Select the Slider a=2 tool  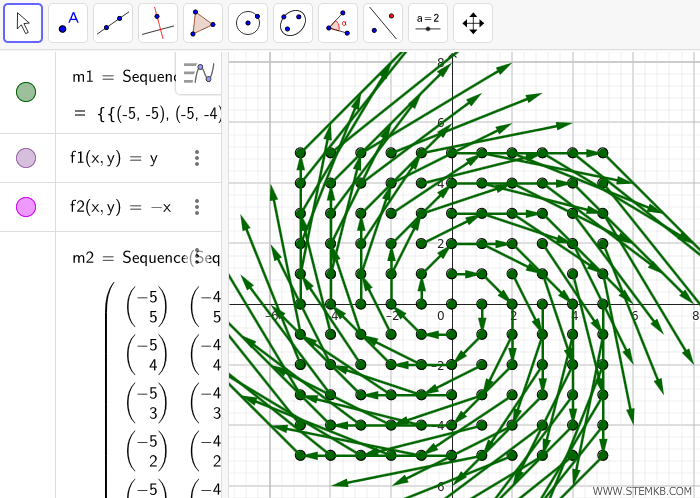[428, 23]
